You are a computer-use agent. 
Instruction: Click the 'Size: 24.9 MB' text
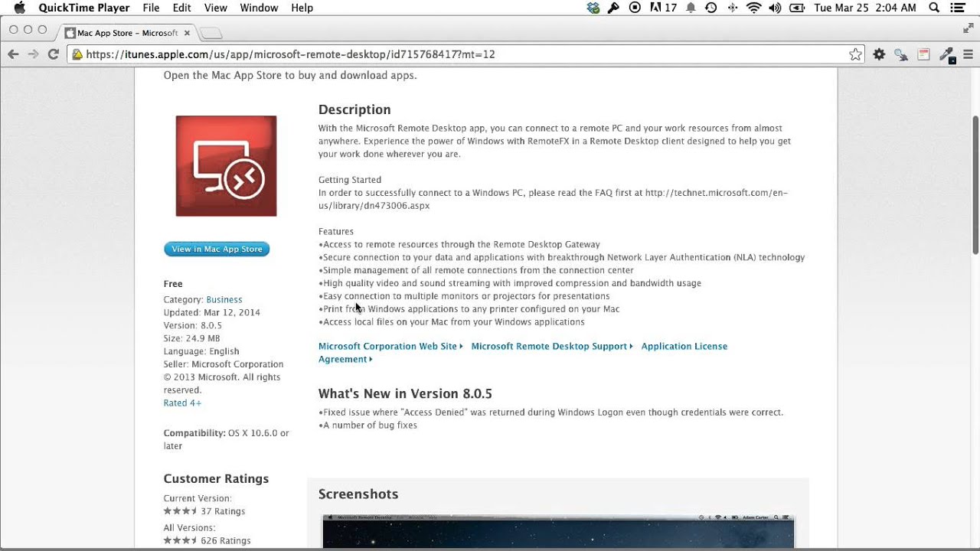tap(191, 338)
